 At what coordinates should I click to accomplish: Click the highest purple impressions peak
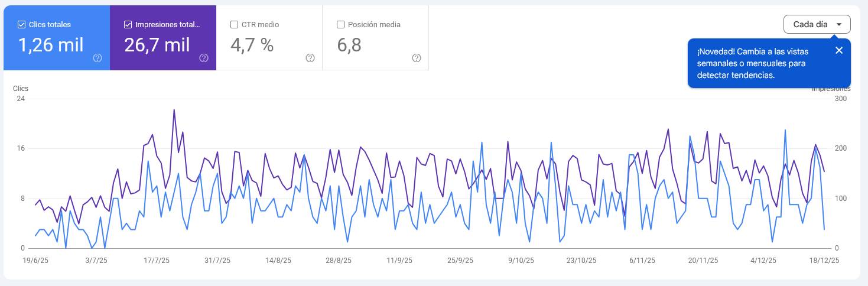tap(174, 110)
